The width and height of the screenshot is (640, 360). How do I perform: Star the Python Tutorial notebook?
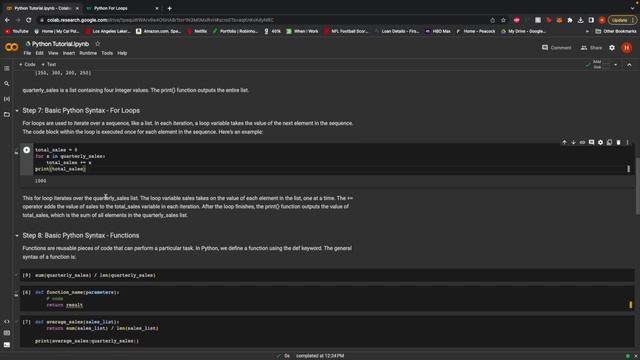[98, 44]
